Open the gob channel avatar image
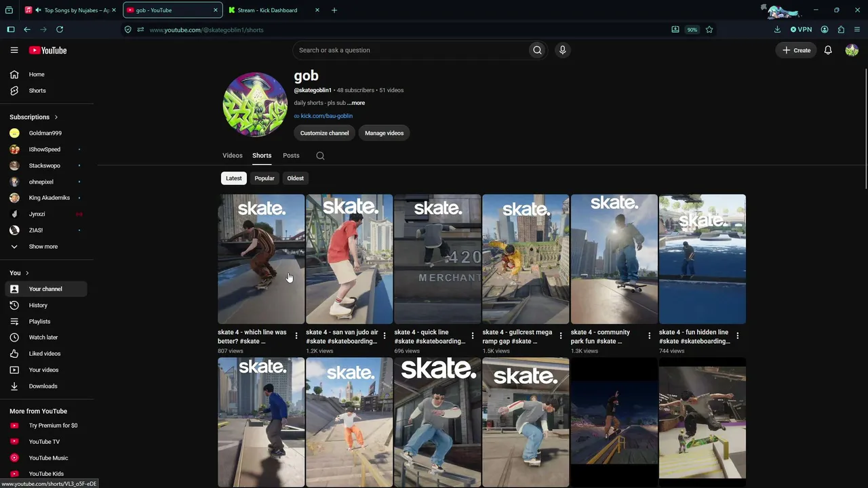The image size is (868, 488). [255, 104]
